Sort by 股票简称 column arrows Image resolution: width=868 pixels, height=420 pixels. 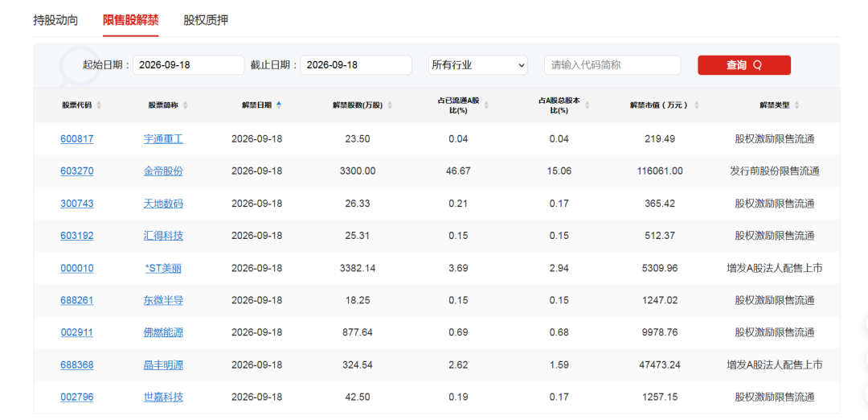coord(186,105)
